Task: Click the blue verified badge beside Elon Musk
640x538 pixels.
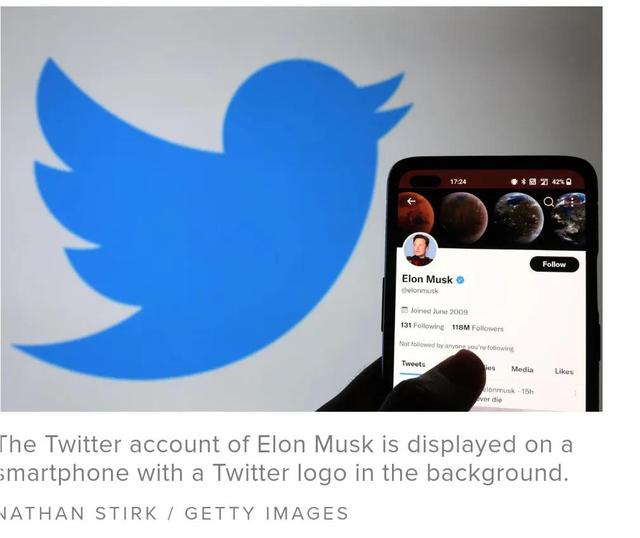Action: coord(460,280)
